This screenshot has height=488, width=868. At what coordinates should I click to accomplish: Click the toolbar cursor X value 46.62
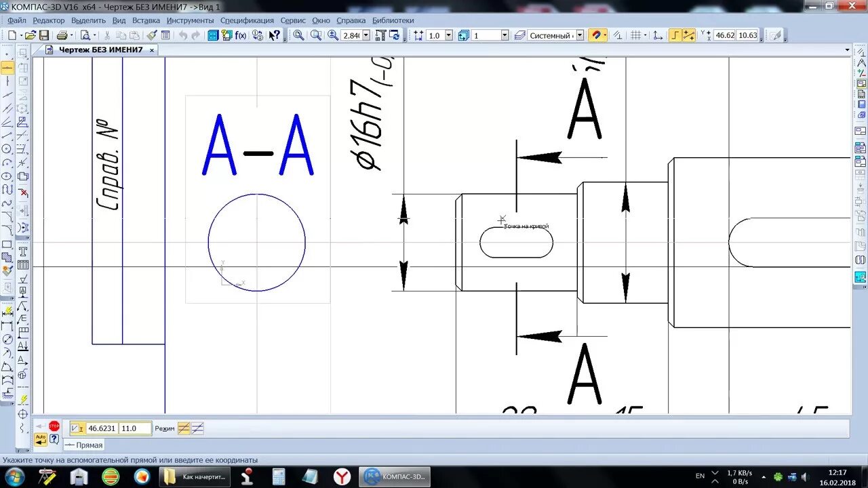725,35
